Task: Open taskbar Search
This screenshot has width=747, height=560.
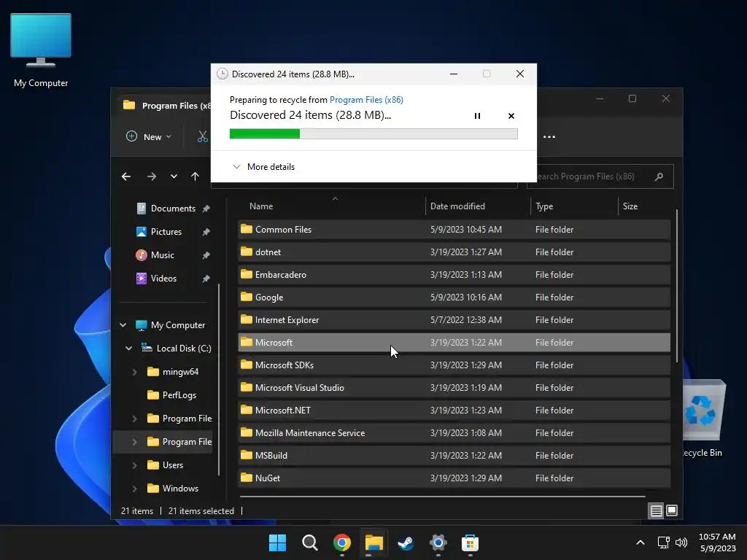Action: pyautogui.click(x=309, y=542)
